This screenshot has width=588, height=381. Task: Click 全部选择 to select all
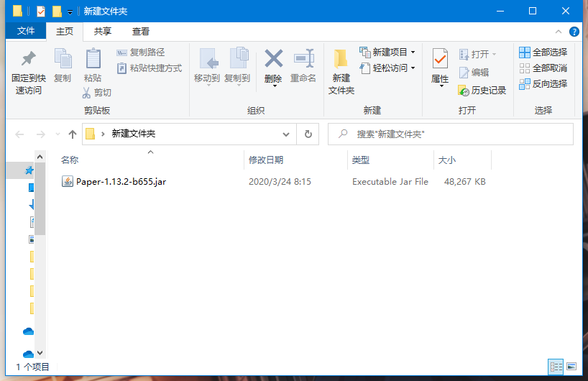(543, 52)
